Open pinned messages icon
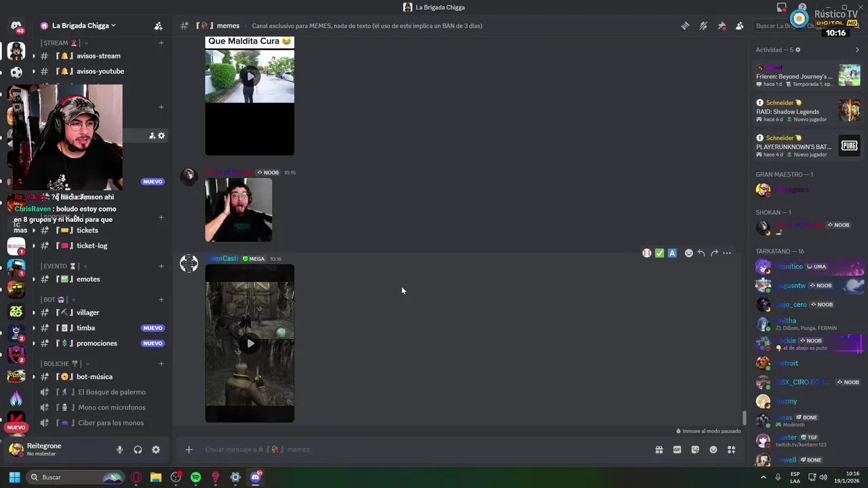The height and width of the screenshot is (488, 868). tap(722, 26)
